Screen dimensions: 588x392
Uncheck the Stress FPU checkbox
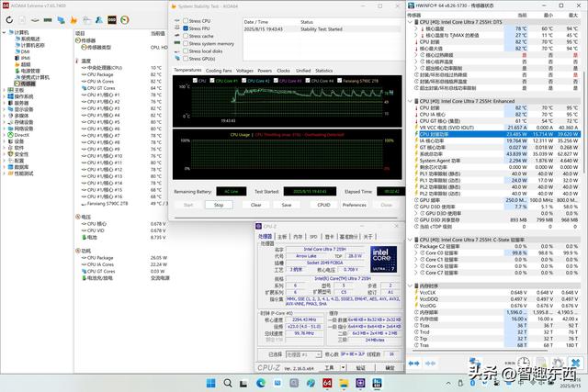point(186,28)
